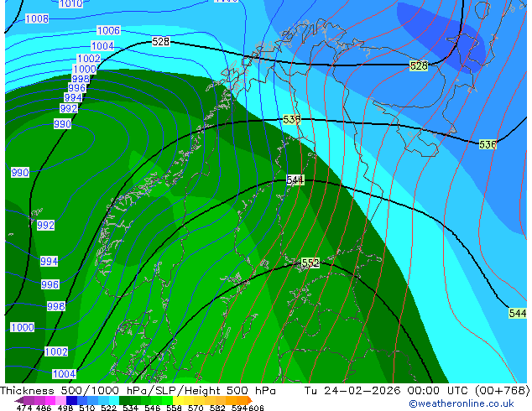Click legend value 594

point(239,408)
